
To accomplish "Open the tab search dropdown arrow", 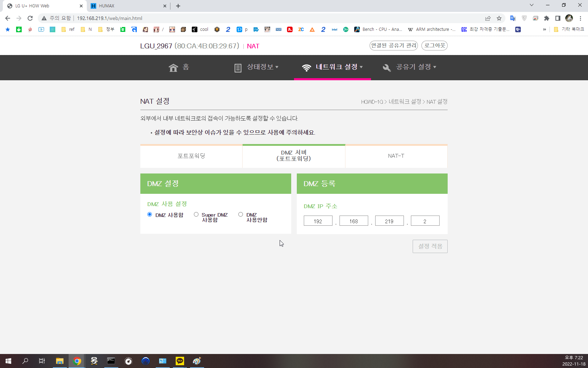I will coord(532,5).
